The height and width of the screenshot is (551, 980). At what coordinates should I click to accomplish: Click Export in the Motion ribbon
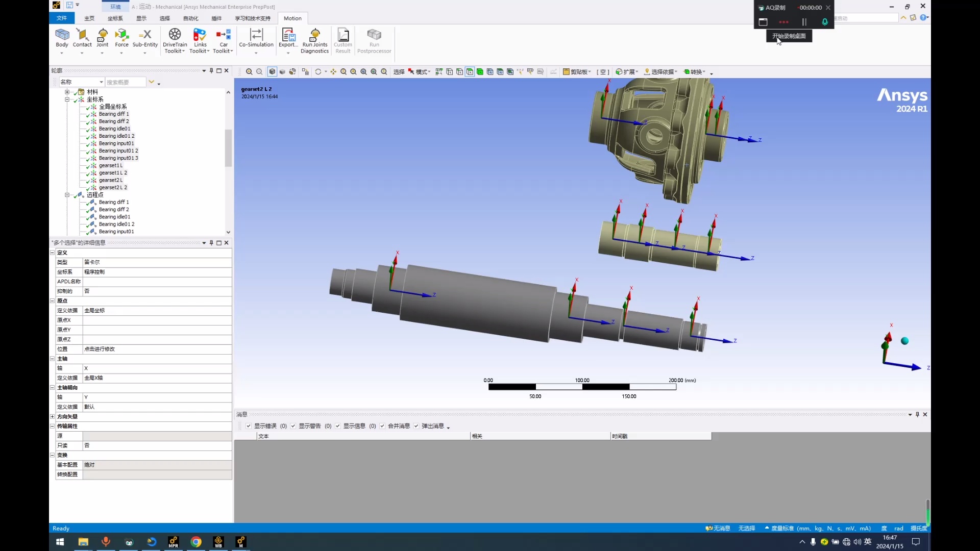coord(288,40)
